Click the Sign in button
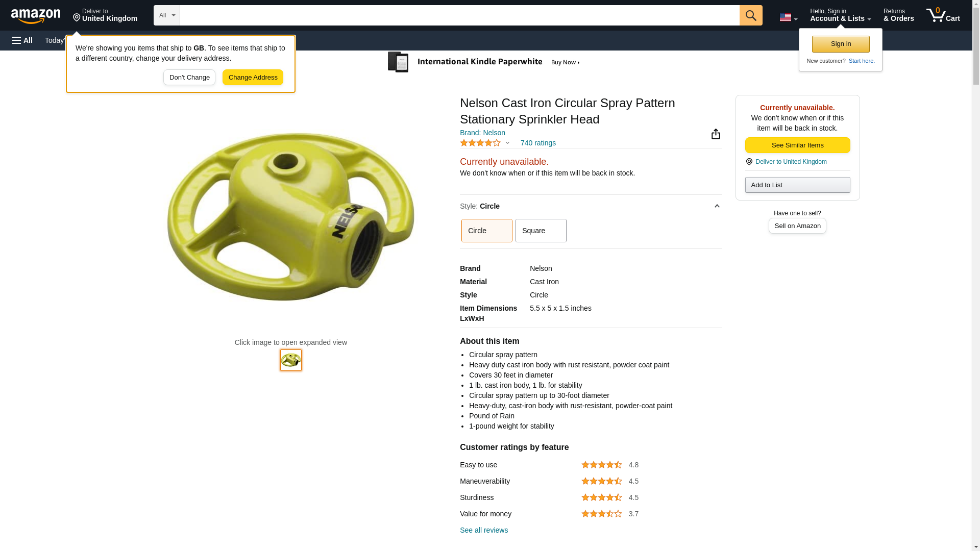This screenshot has width=980, height=551. point(841,44)
